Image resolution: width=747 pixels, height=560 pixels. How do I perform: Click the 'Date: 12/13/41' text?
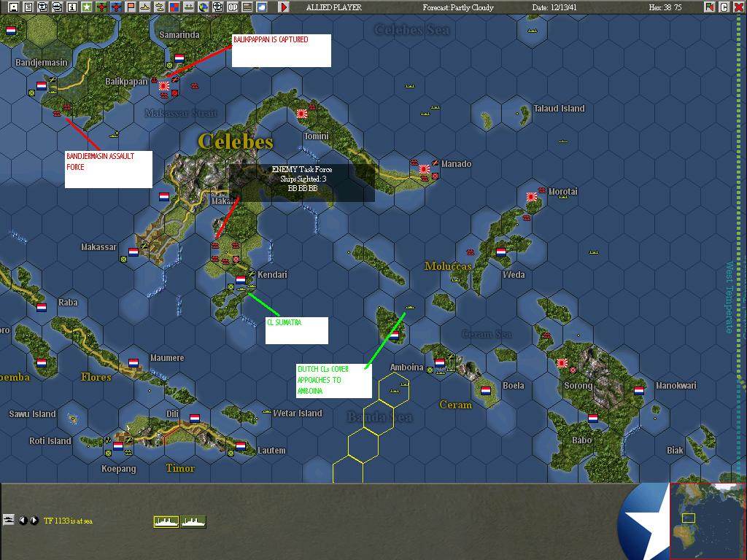(554, 7)
